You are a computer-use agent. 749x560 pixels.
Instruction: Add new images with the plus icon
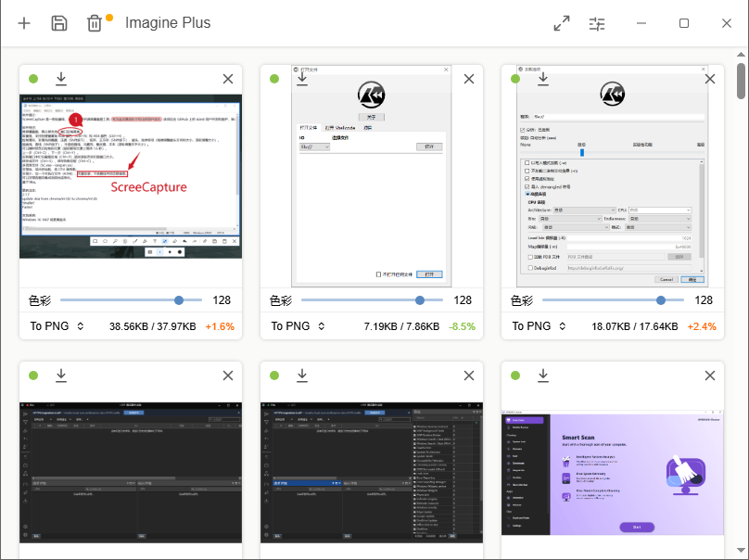click(x=24, y=23)
